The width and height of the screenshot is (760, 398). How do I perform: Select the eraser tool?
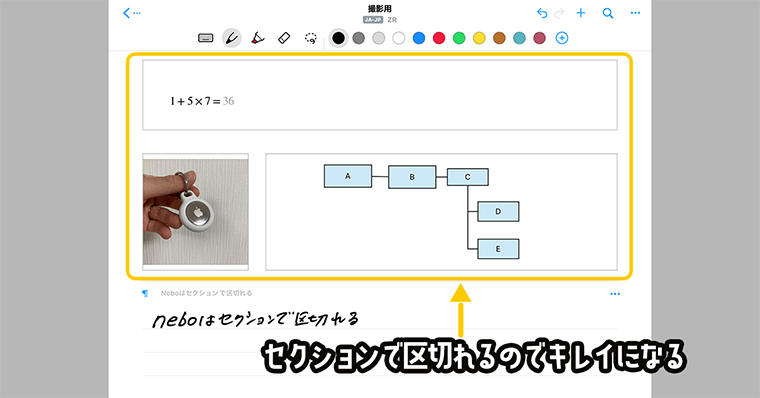pos(284,38)
